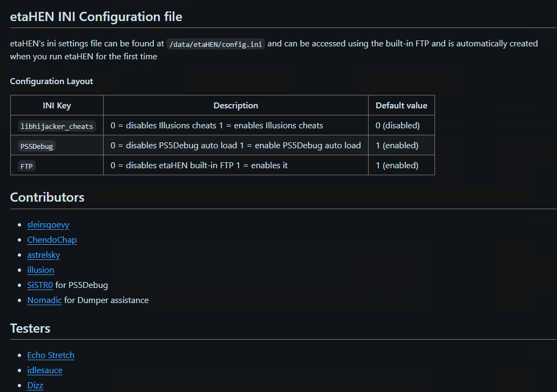Click the Contributors heading

[47, 197]
